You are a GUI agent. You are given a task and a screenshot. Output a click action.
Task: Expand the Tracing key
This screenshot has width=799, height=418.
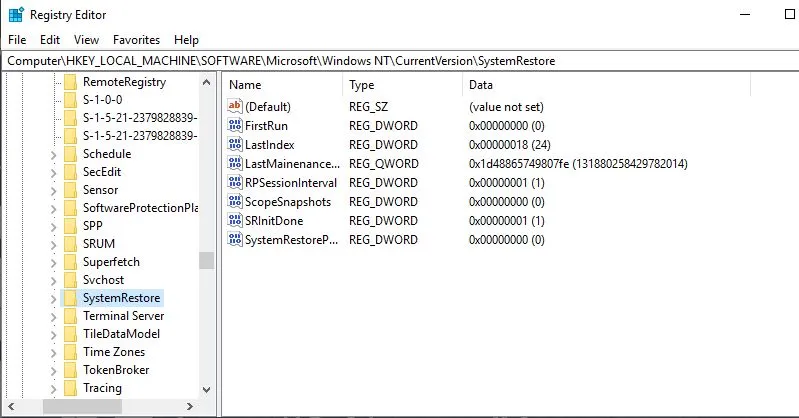click(53, 388)
